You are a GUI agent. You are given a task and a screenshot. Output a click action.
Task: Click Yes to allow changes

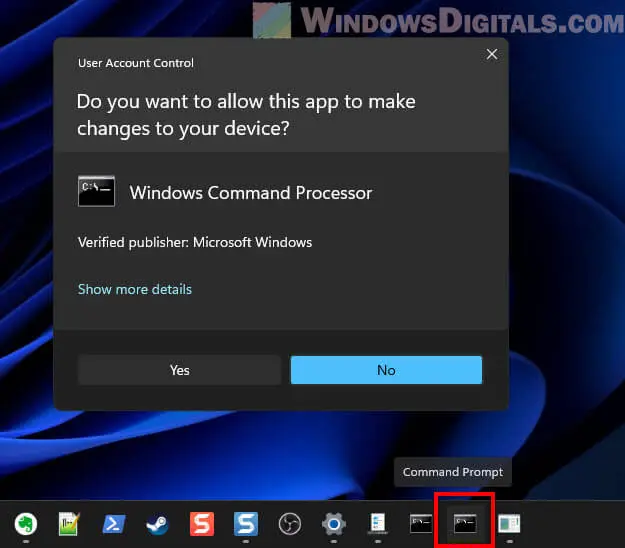(180, 370)
